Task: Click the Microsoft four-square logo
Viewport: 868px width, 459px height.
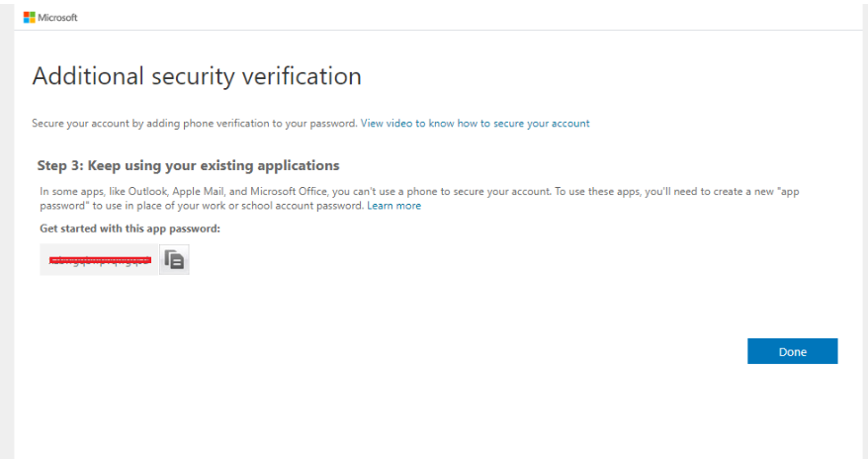Action: tap(29, 17)
